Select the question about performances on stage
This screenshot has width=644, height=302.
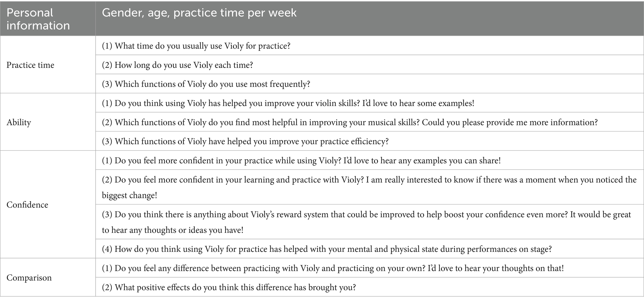[x=327, y=249]
